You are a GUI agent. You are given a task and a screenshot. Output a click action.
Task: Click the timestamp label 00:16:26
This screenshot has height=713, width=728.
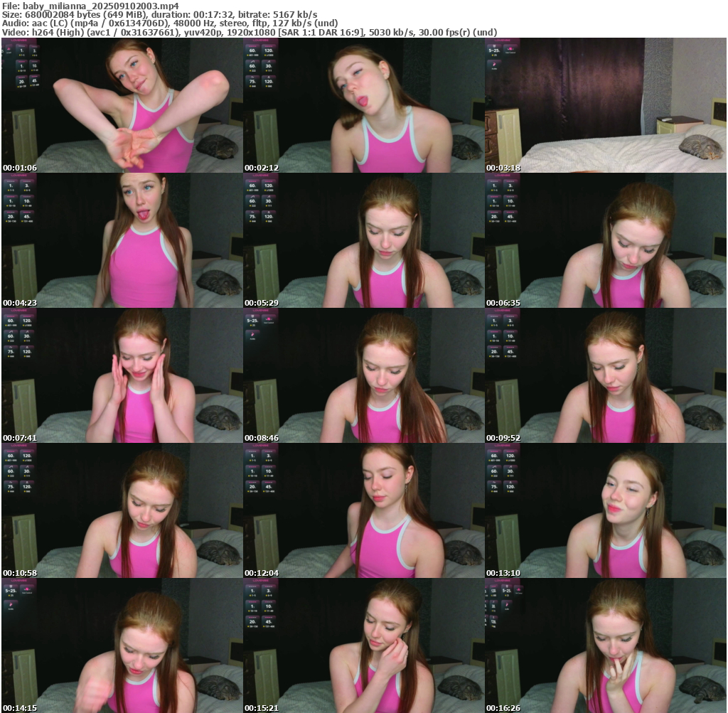pos(503,708)
